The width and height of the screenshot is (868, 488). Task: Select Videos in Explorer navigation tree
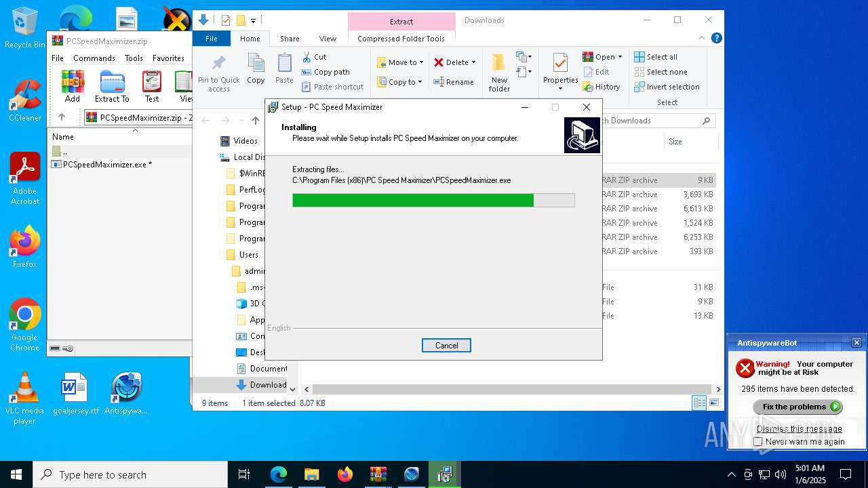(239, 141)
